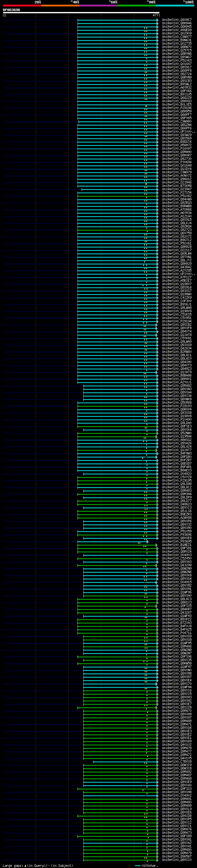
Task: Select hit label UniRef100_Q8VXK4
Action: tap(177, 430)
